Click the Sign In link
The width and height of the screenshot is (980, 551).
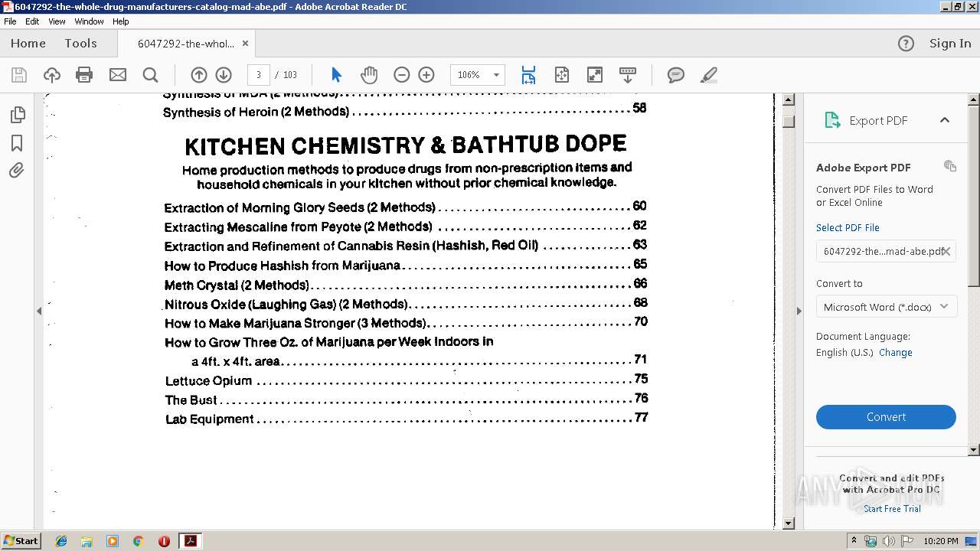950,44
